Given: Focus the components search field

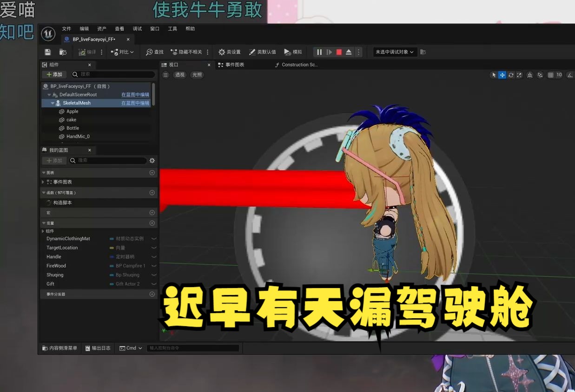Looking at the screenshot, I should click(113, 74).
